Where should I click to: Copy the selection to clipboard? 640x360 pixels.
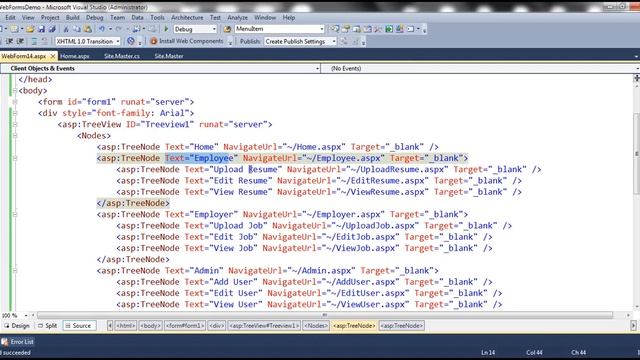(x=77, y=29)
